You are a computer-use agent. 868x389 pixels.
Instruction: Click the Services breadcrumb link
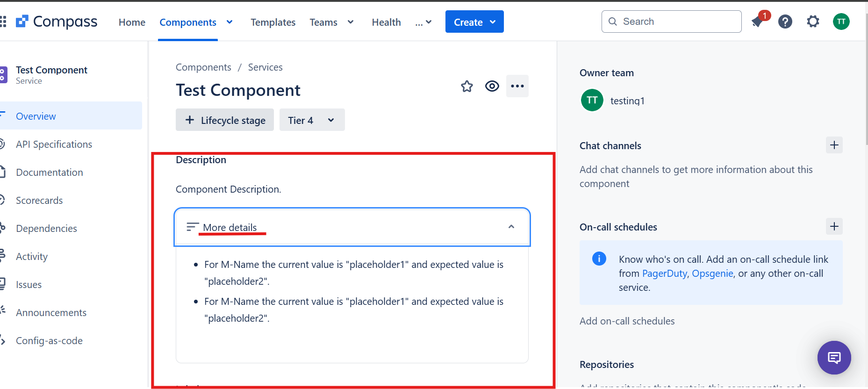[x=265, y=67]
